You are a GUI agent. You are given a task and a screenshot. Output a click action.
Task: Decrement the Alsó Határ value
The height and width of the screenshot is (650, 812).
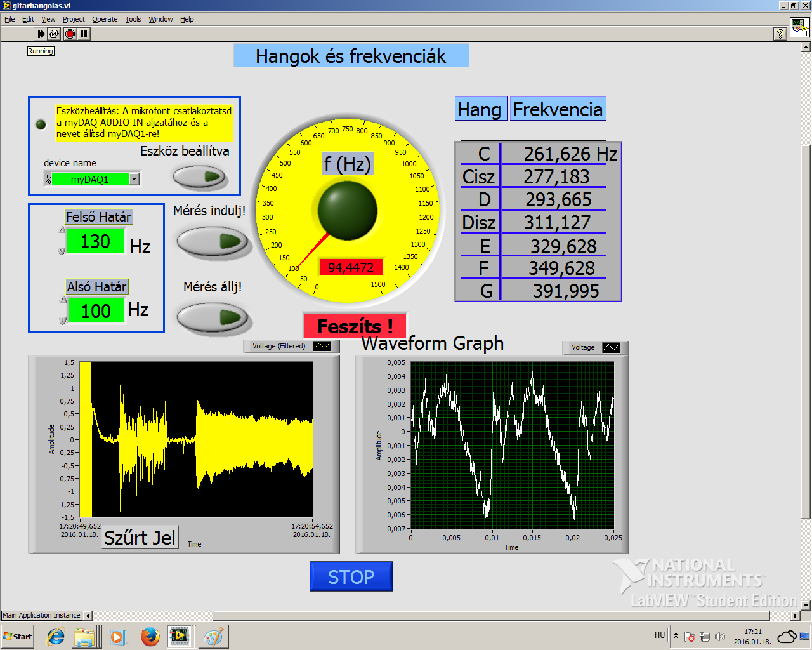[x=63, y=321]
